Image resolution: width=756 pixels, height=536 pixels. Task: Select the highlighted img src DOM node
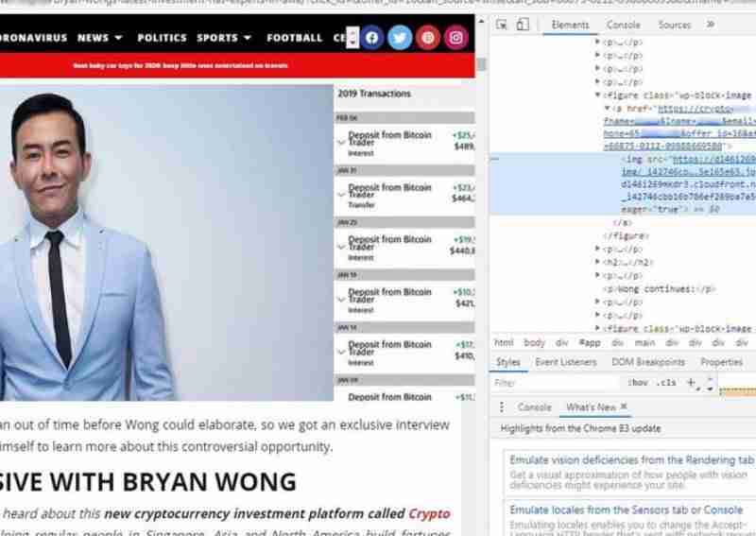(x=623, y=183)
